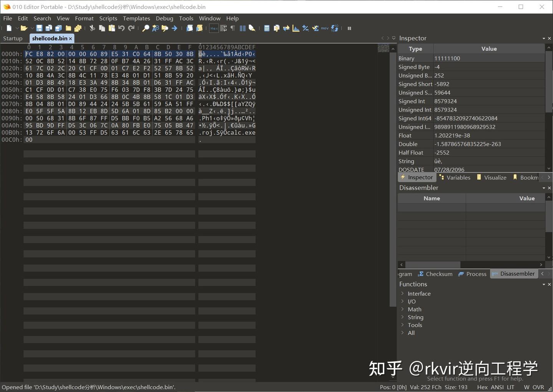Click the Histogram toolbar icon
Image resolution: width=553 pixels, height=392 pixels.
[x=296, y=28]
